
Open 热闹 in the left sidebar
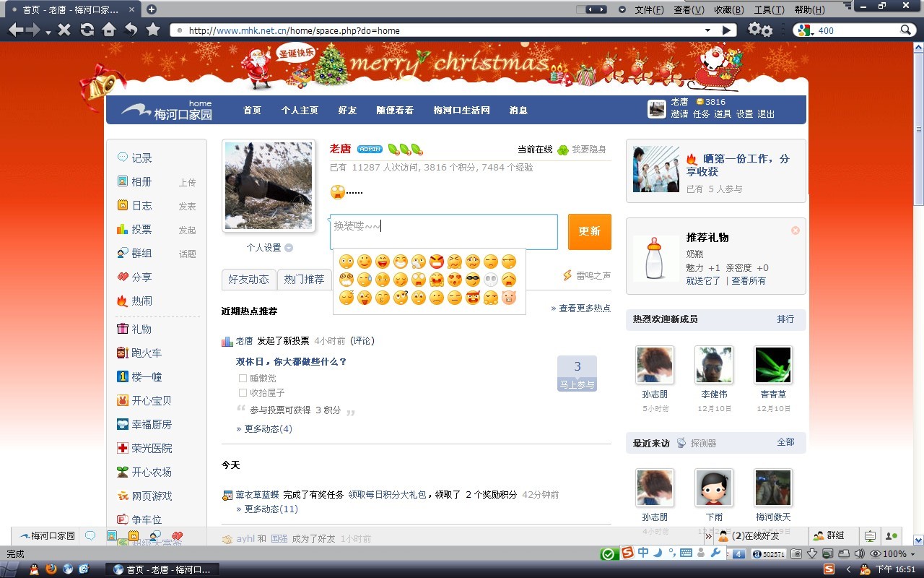pos(141,301)
